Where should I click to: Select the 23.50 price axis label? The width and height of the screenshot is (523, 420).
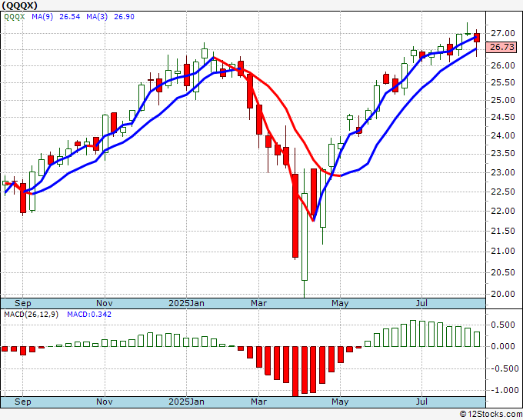coord(503,154)
